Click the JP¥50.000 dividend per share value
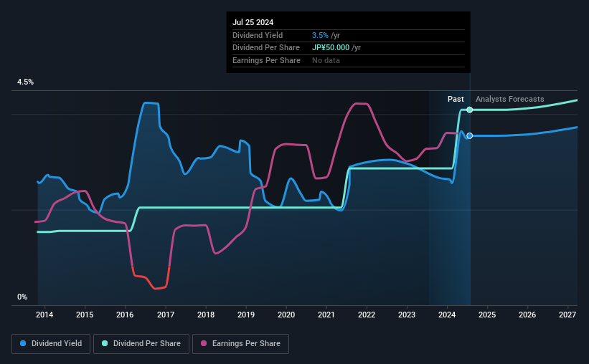Screen dimensions: 589x364 pos(331,48)
